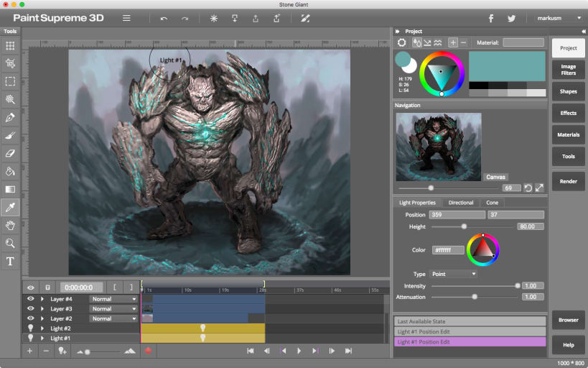
Task: Open the light Type dropdown set to Point
Action: pos(453,274)
